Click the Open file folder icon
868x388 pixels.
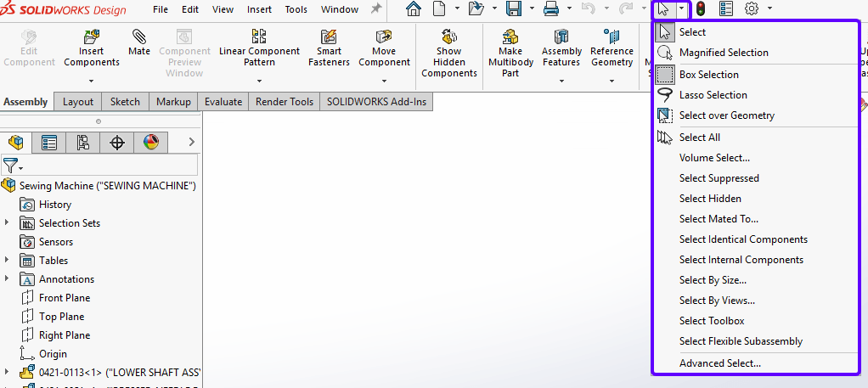click(x=476, y=8)
